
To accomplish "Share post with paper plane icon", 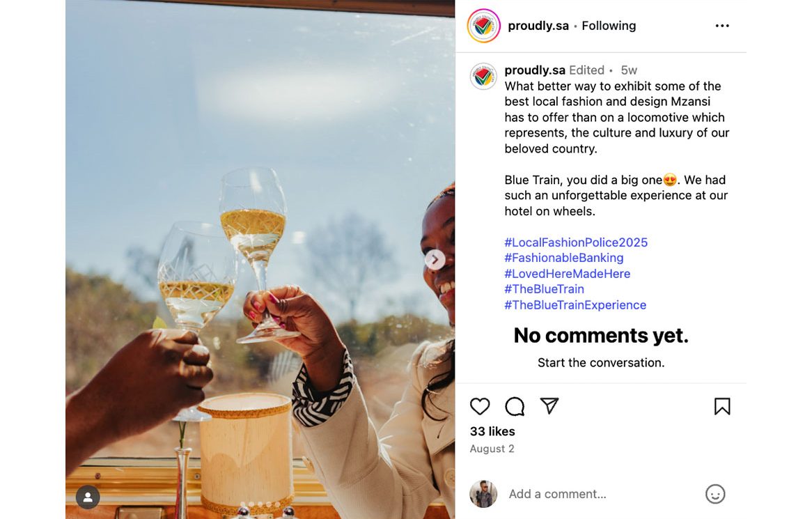I will 549,406.
